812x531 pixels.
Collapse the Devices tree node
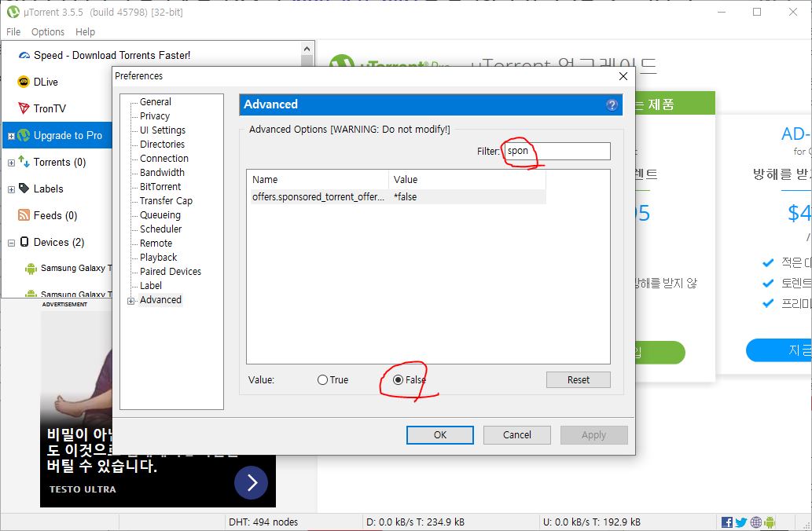tap(11, 243)
